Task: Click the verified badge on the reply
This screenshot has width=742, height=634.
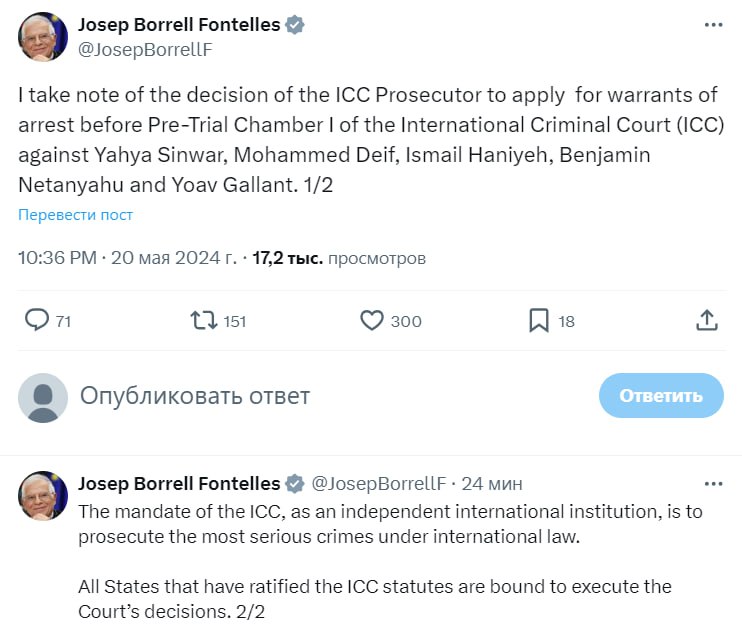Action: click(x=296, y=484)
